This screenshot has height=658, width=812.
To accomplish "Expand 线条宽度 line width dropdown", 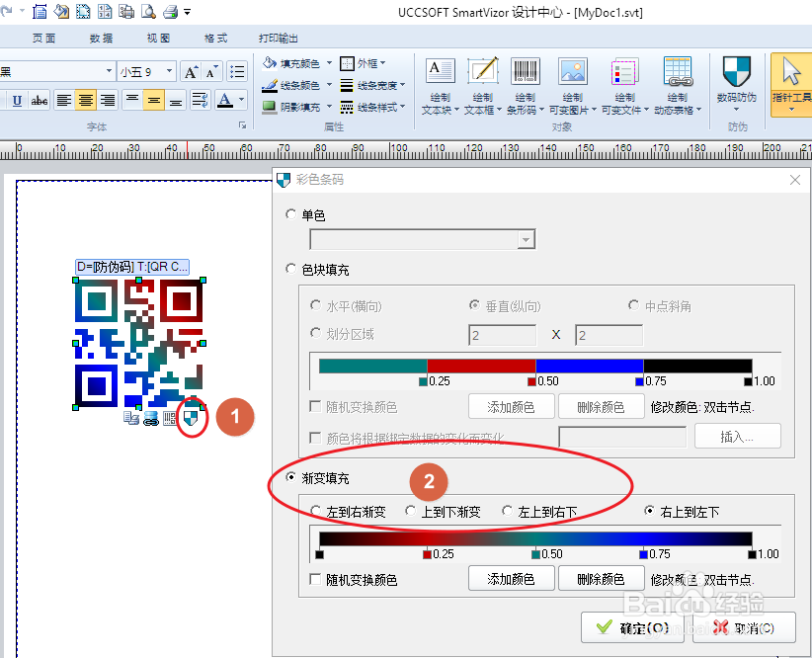I will [x=402, y=85].
